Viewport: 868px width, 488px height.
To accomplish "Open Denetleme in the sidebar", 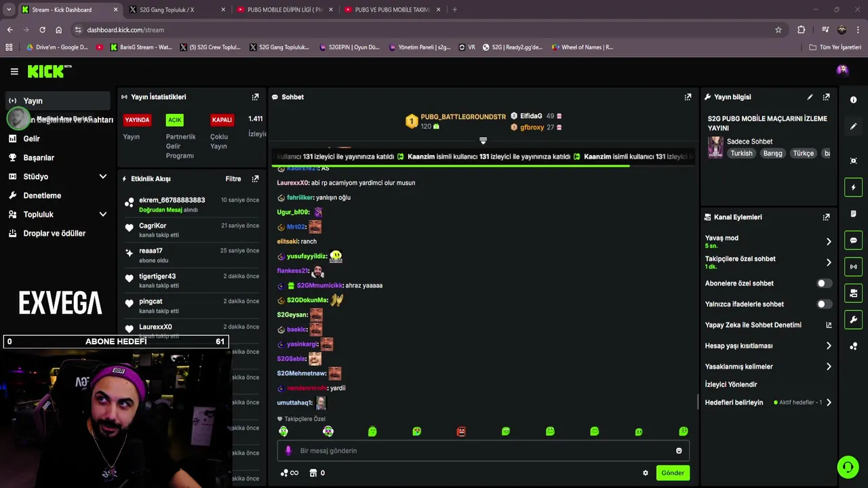I will [57, 195].
